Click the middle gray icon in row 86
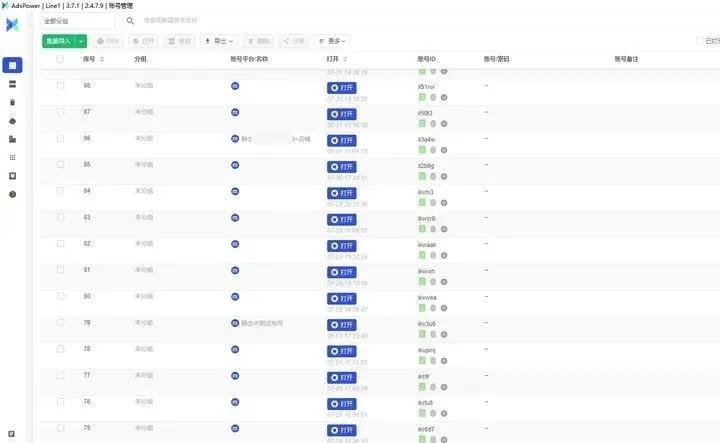The image size is (720, 443). point(433,150)
